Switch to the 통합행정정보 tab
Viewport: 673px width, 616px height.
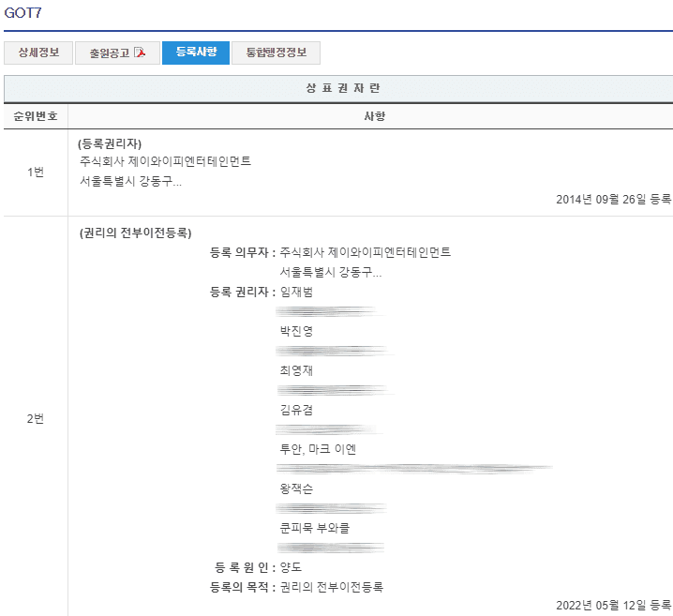tap(276, 53)
